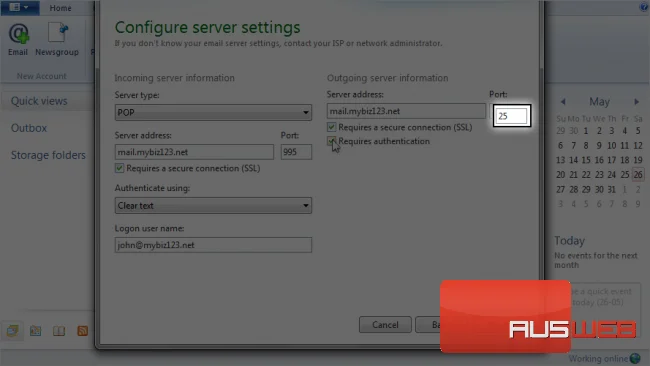Open the Mail view icon at bottom left
The image size is (650, 366).
pos(12,331)
